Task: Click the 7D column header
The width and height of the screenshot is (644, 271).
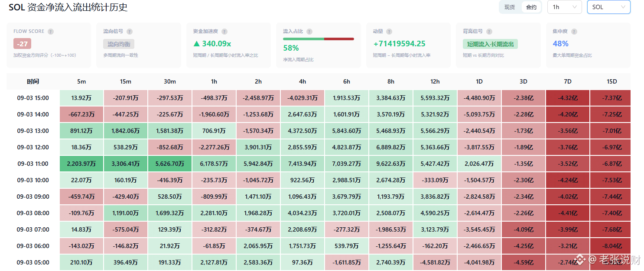Action: [x=568, y=81]
